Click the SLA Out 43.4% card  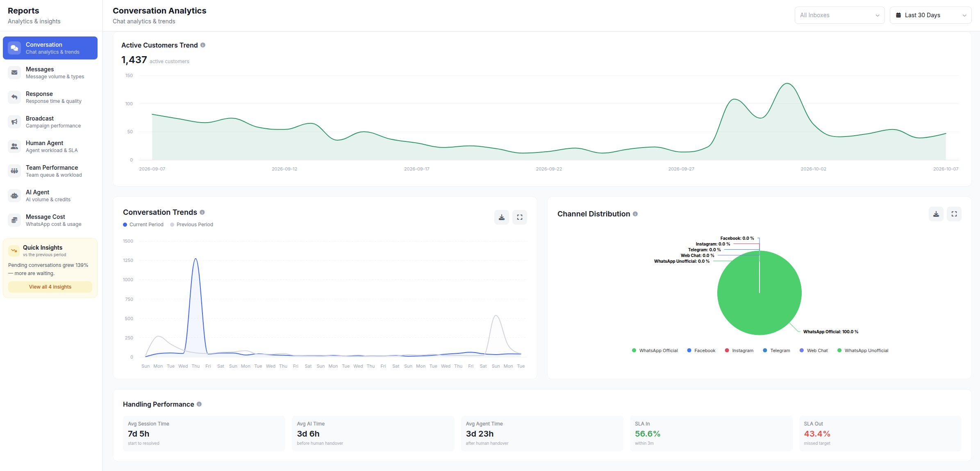[x=880, y=434]
